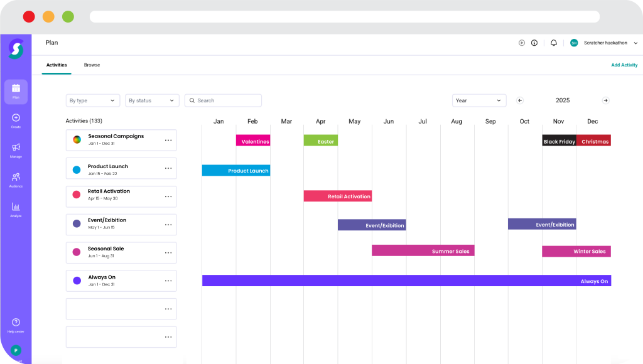Click the Jan month header
This screenshot has height=364, width=643.
coord(219,121)
